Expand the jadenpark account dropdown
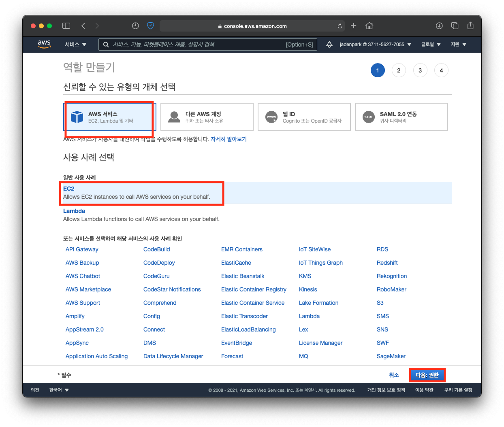Image resolution: width=504 pixels, height=427 pixels. click(375, 45)
